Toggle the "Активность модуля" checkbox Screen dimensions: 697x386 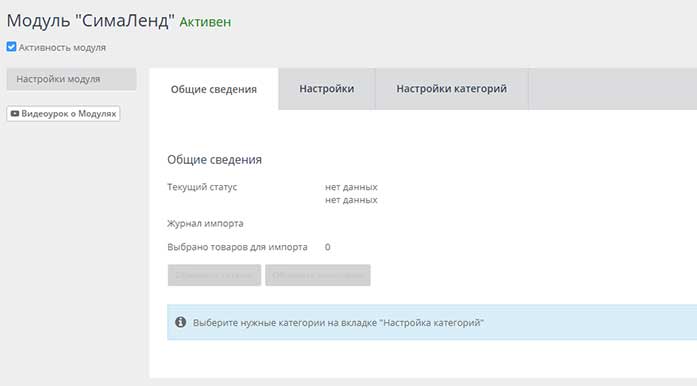(11, 47)
